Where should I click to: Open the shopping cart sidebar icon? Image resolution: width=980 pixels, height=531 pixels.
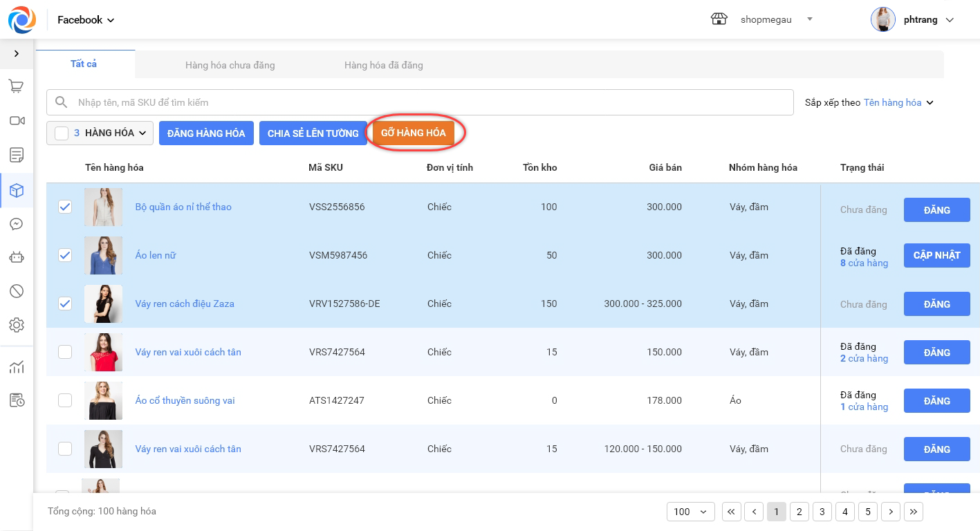tap(17, 86)
